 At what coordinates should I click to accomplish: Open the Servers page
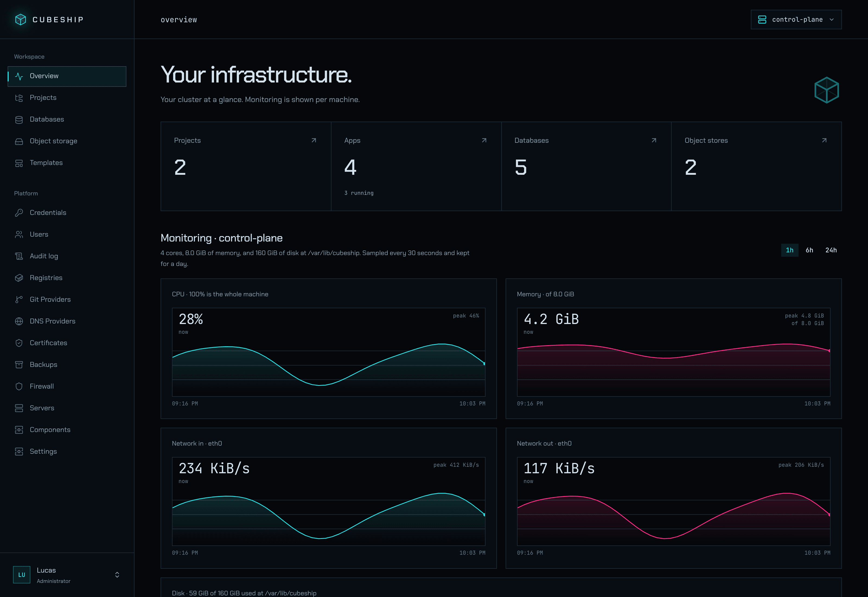click(67, 408)
